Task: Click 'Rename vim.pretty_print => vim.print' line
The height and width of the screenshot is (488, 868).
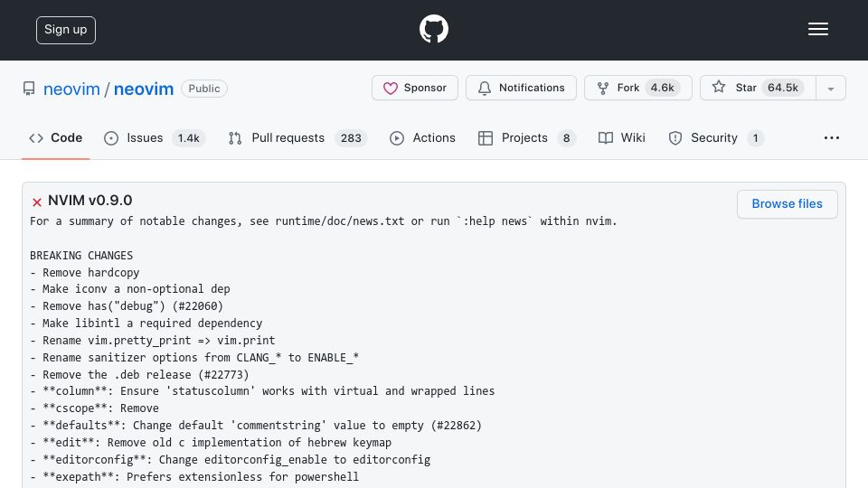Action: click(x=153, y=341)
